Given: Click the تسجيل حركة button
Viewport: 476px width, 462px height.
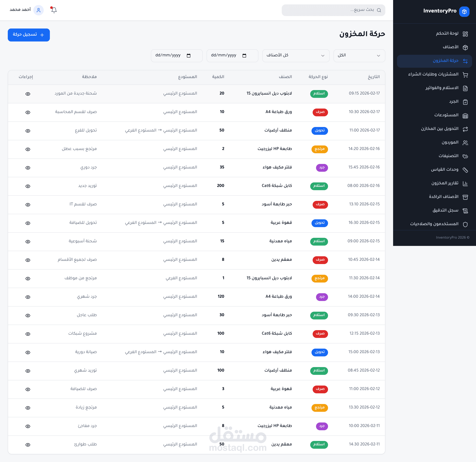Looking at the screenshot, I should [29, 35].
